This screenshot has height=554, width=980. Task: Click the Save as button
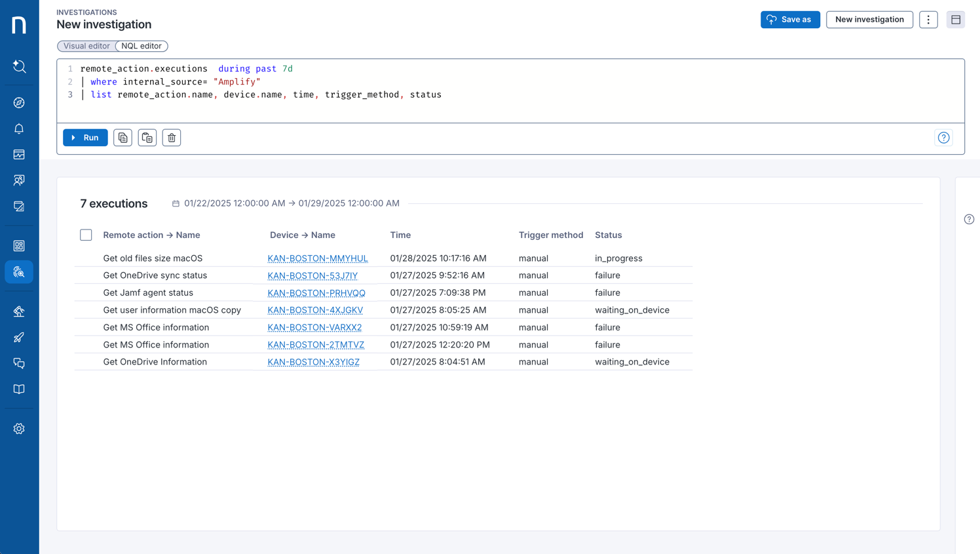790,20
